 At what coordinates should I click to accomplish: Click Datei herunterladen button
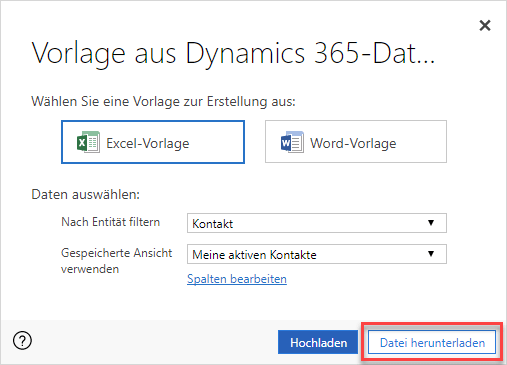coord(432,342)
